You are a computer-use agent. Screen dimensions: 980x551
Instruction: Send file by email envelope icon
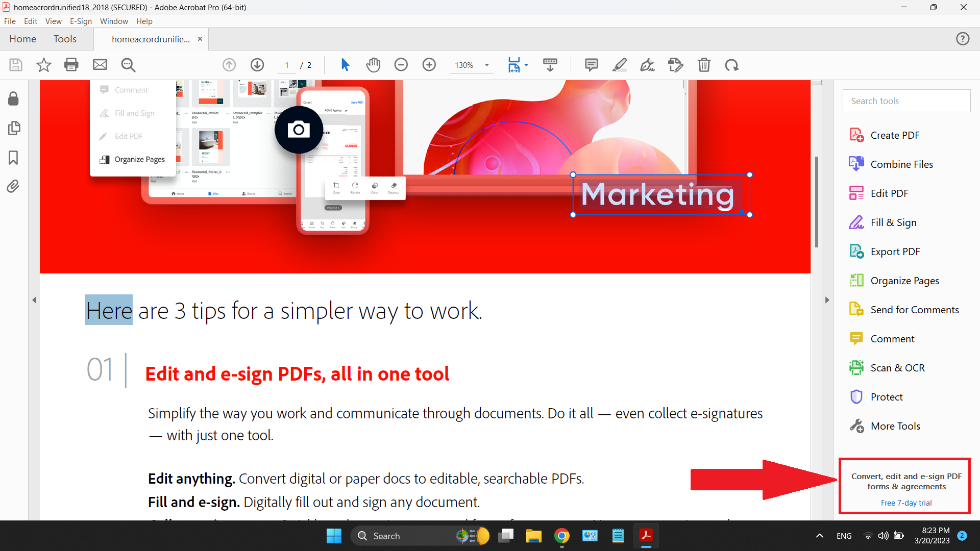[x=100, y=65]
